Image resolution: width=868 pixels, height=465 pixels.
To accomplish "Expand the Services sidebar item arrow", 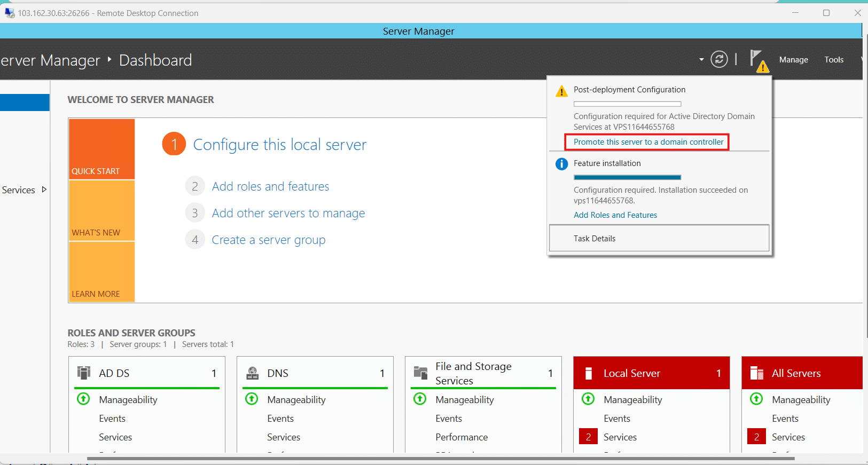I will (x=44, y=190).
